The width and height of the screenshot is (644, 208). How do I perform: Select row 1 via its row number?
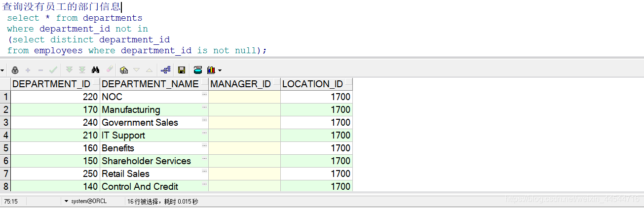pyautogui.click(x=5, y=97)
